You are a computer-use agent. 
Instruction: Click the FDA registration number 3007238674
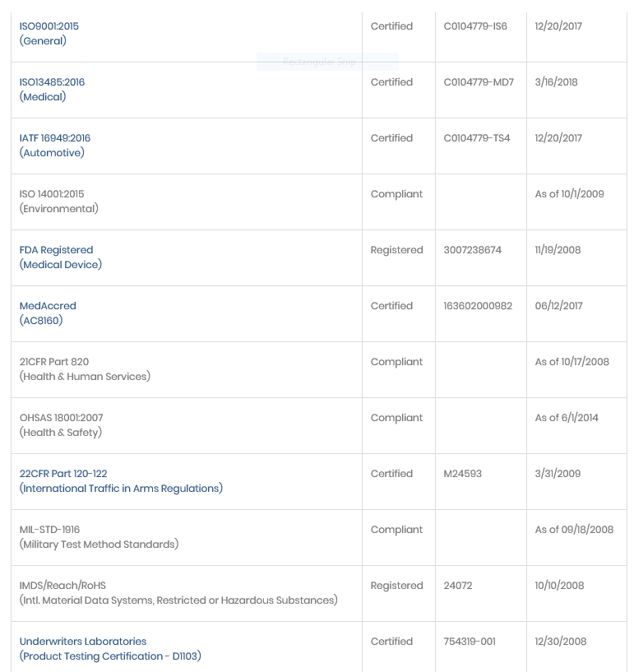(x=472, y=250)
